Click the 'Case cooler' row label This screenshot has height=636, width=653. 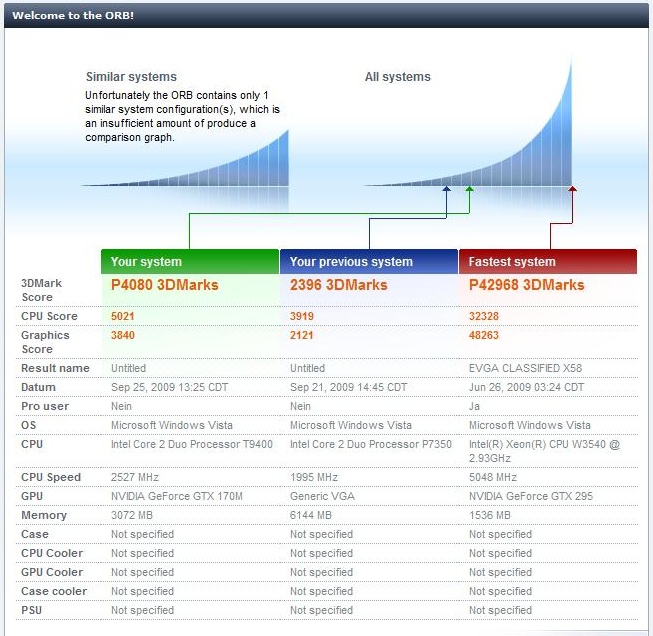pos(54,591)
